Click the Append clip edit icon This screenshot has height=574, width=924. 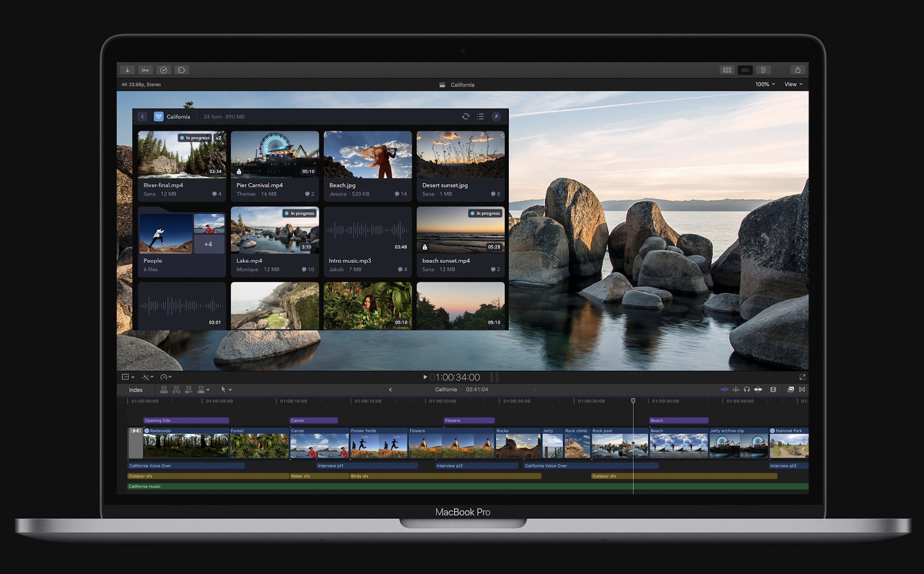click(188, 390)
